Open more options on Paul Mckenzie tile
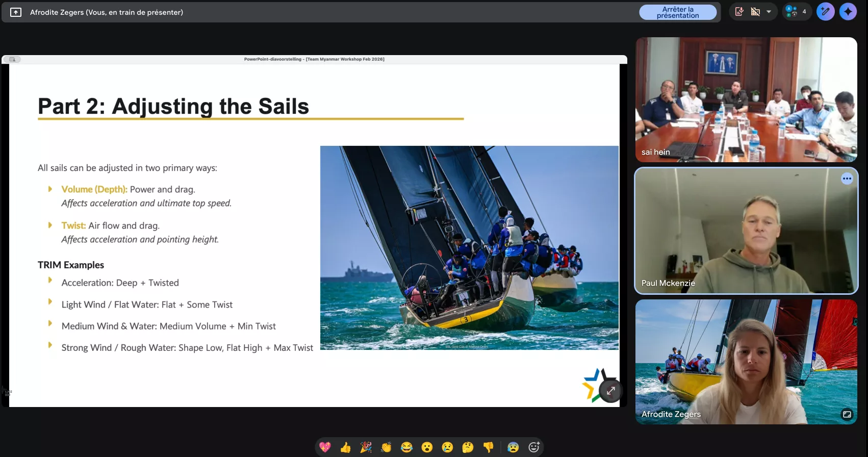The width and height of the screenshot is (868, 457). (847, 179)
